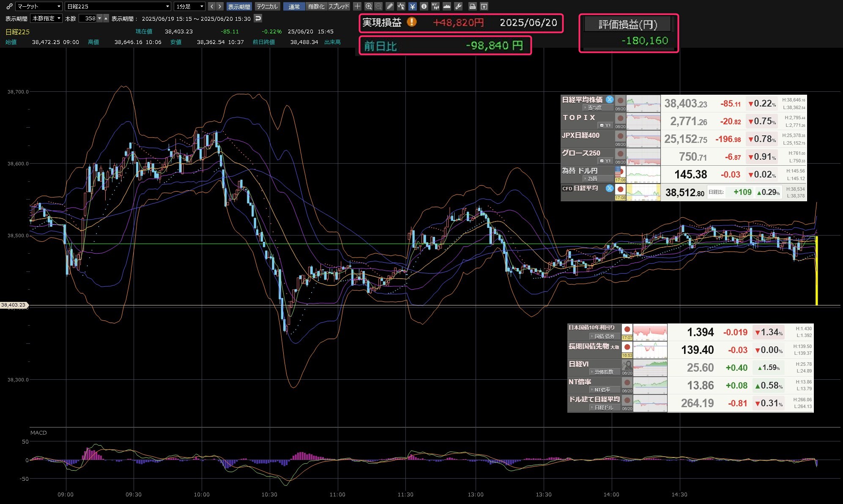Toggle the 表示期間 button
843x504 pixels.
point(239,6)
